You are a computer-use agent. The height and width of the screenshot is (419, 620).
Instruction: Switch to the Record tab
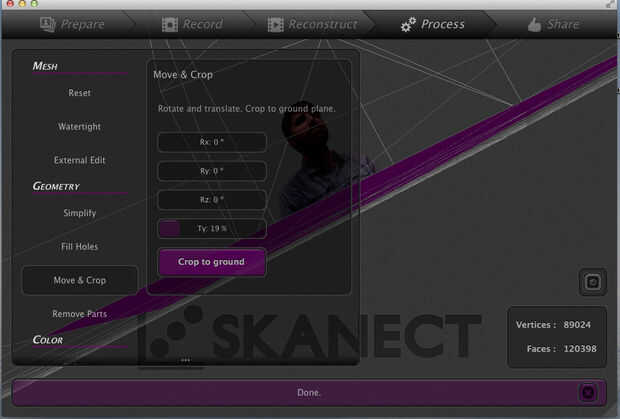193,25
